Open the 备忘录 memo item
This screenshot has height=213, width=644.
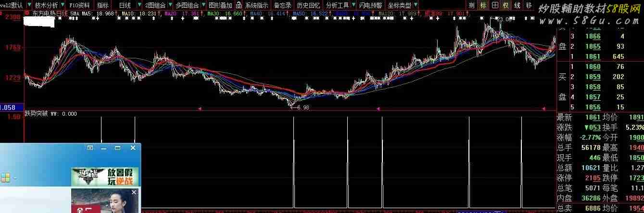point(282,5)
